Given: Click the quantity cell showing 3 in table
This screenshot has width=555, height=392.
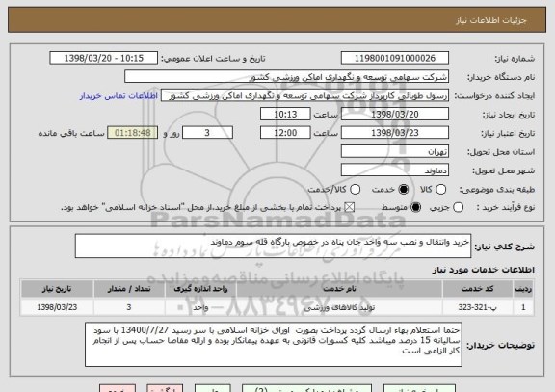Looking at the screenshot, I should [x=129, y=307].
